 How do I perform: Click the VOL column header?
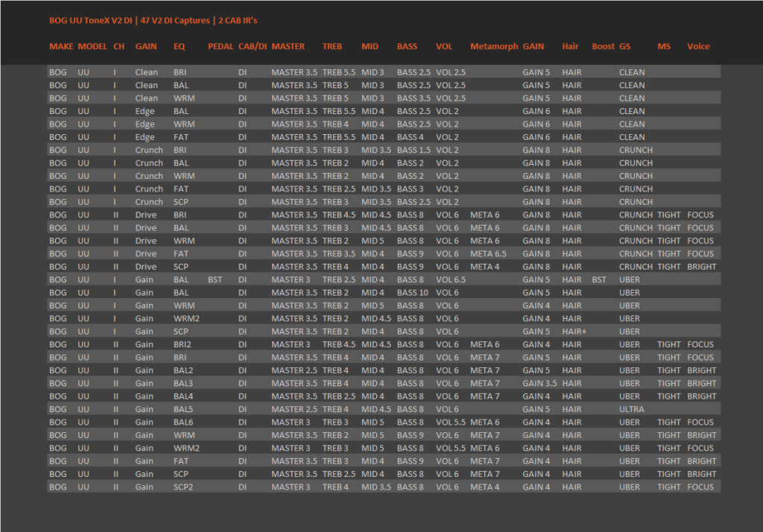444,46
